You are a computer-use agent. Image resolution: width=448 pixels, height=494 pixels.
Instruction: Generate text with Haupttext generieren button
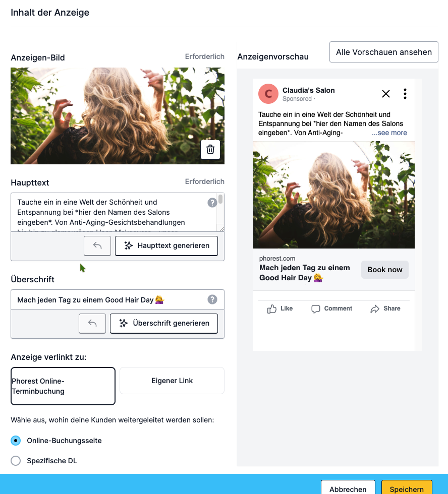point(166,246)
